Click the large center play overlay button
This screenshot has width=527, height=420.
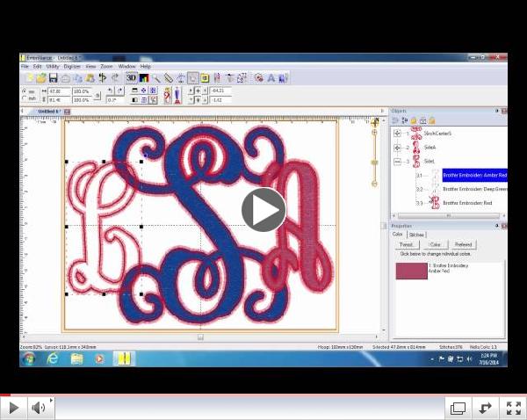point(263,209)
